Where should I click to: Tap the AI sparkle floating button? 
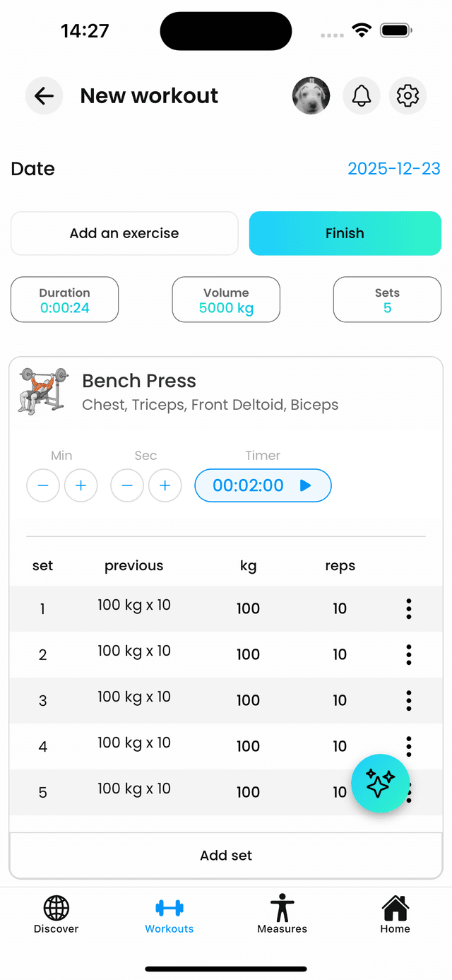[x=380, y=784]
